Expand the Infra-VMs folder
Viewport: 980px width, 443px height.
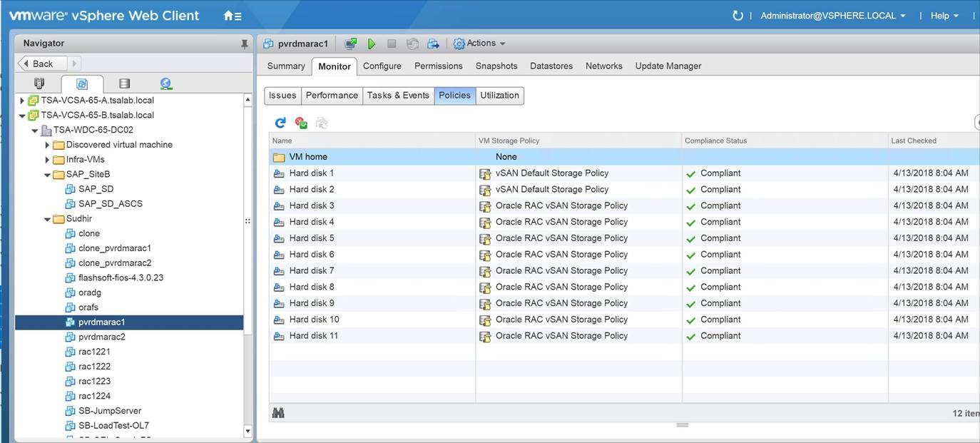[47, 160]
